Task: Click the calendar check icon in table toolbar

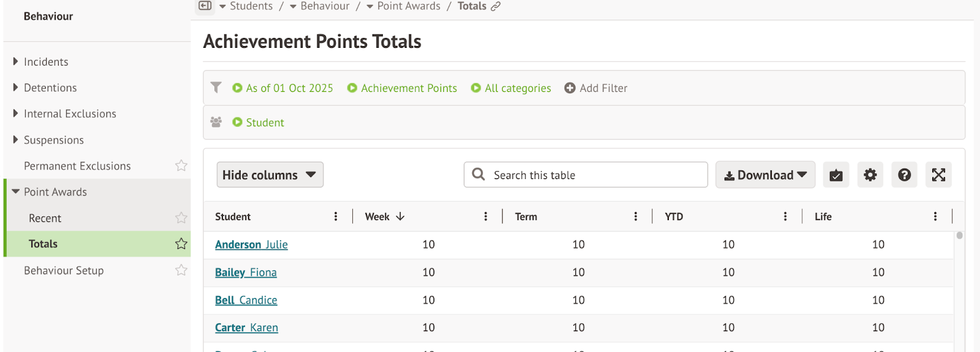Action: [835, 175]
